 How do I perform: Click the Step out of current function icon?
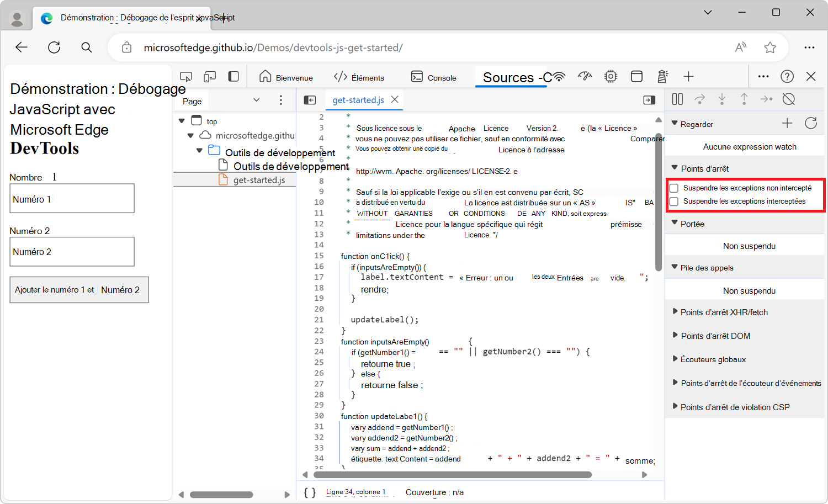[744, 99]
